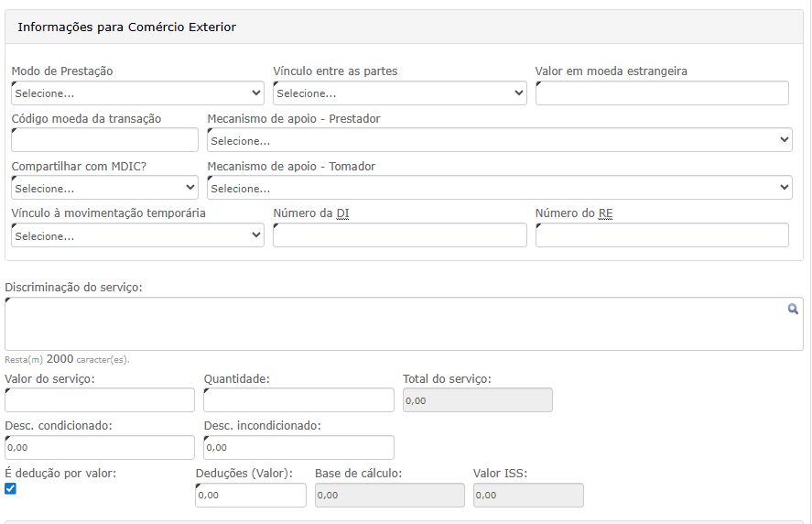The width and height of the screenshot is (812, 524).
Task: Focus the Deduções (Valor) input field
Action: point(251,495)
